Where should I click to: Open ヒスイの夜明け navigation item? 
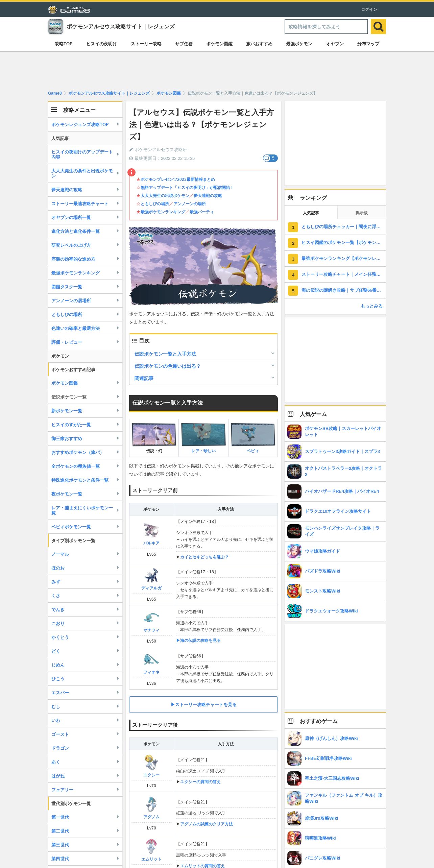pyautogui.click(x=101, y=44)
